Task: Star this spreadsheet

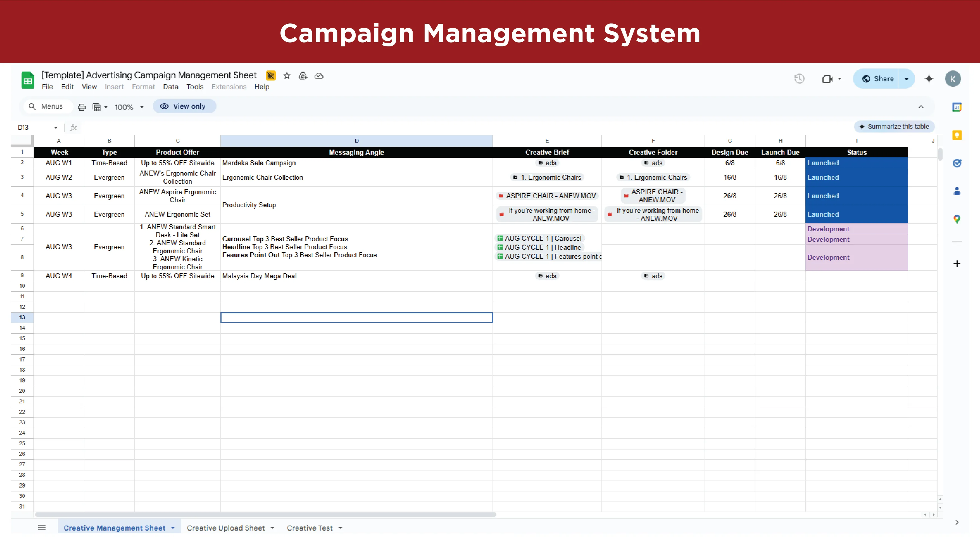Action: tap(287, 76)
